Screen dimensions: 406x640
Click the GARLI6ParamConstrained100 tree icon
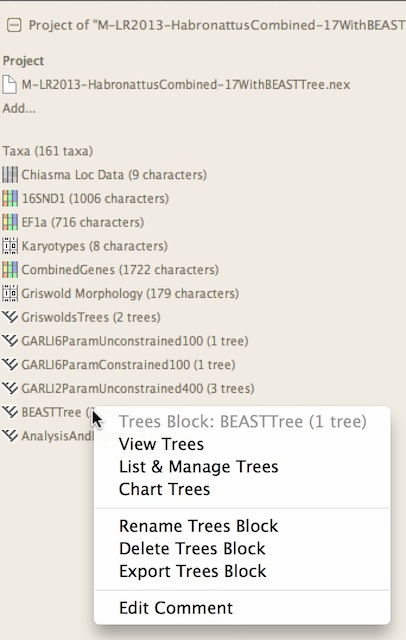pos(10,364)
